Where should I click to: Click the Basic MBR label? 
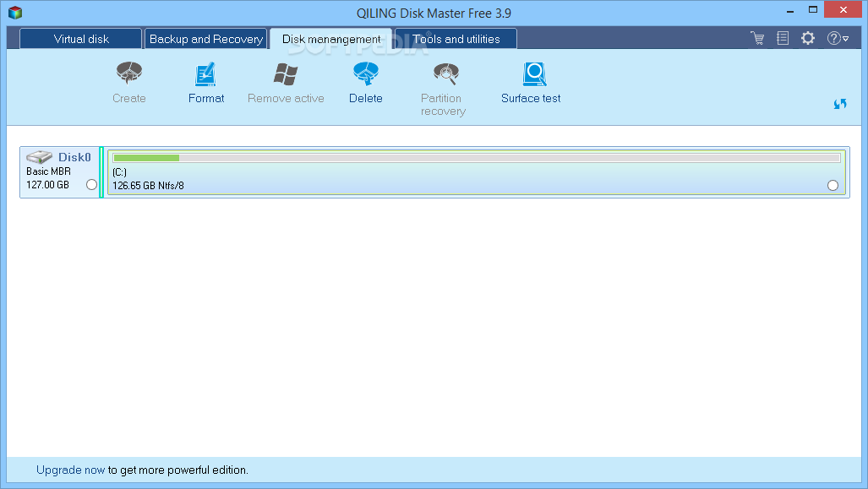pyautogui.click(x=49, y=171)
